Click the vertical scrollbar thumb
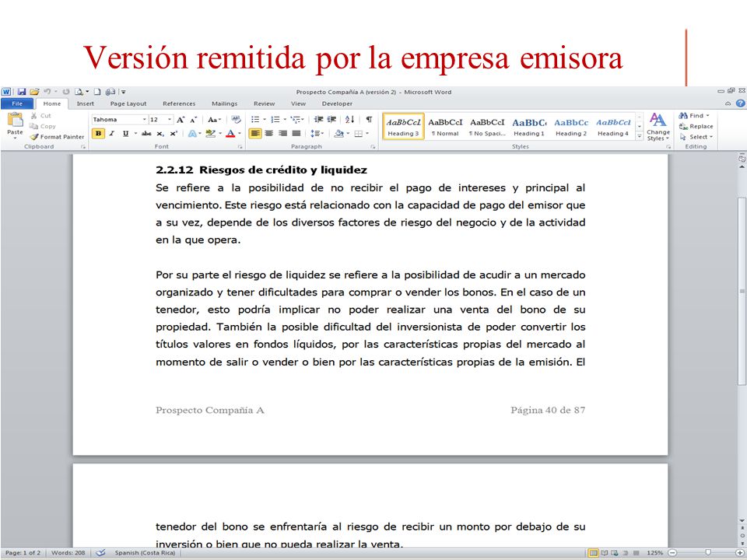This screenshot has height=560, width=747. (742, 291)
